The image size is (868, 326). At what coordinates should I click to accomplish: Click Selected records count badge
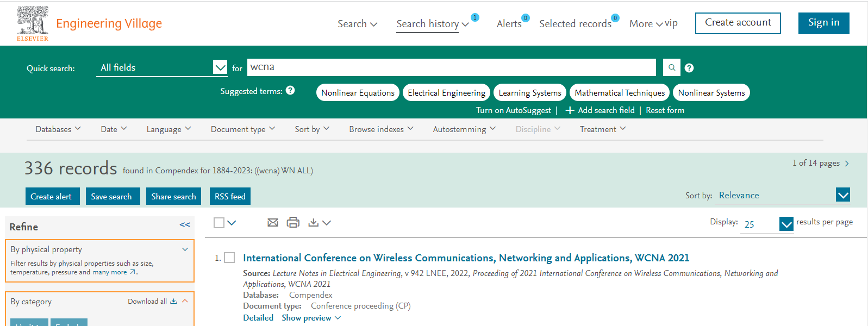click(615, 18)
